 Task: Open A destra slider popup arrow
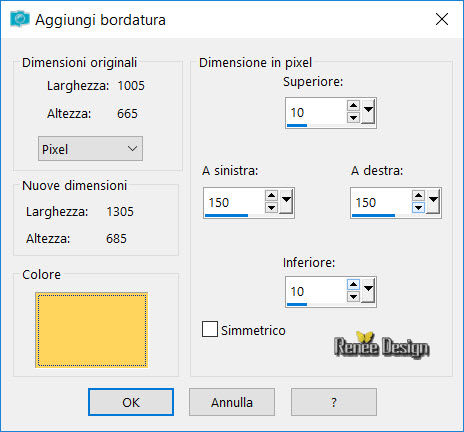(x=433, y=201)
